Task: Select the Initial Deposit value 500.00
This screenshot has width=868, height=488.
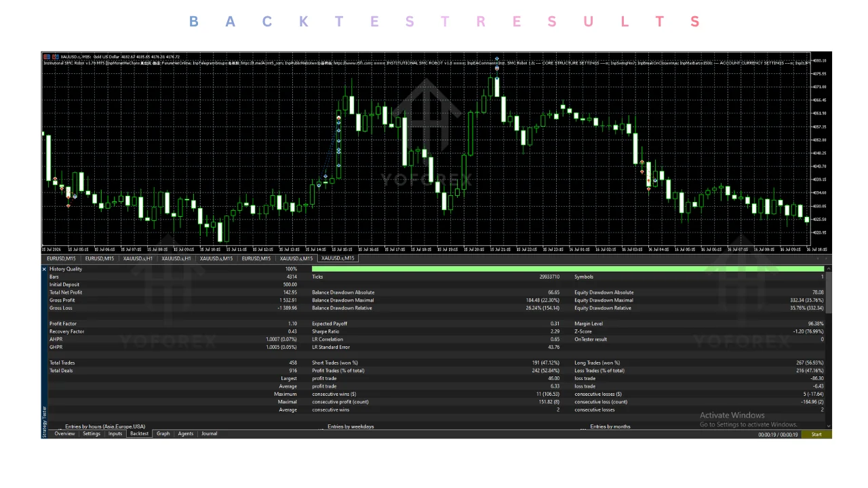Action: 290,285
